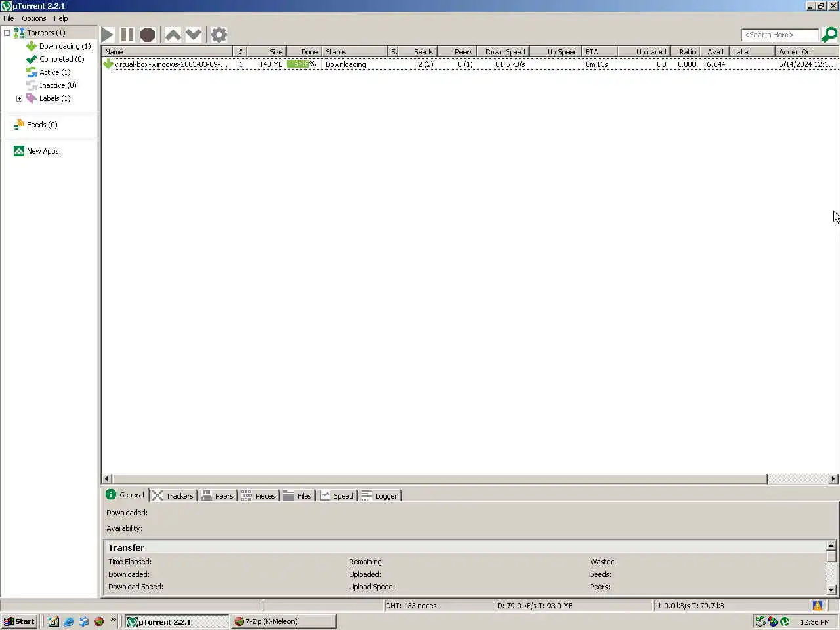Select Torrents (1) in the sidebar
The width and height of the screenshot is (840, 630).
[x=46, y=33]
